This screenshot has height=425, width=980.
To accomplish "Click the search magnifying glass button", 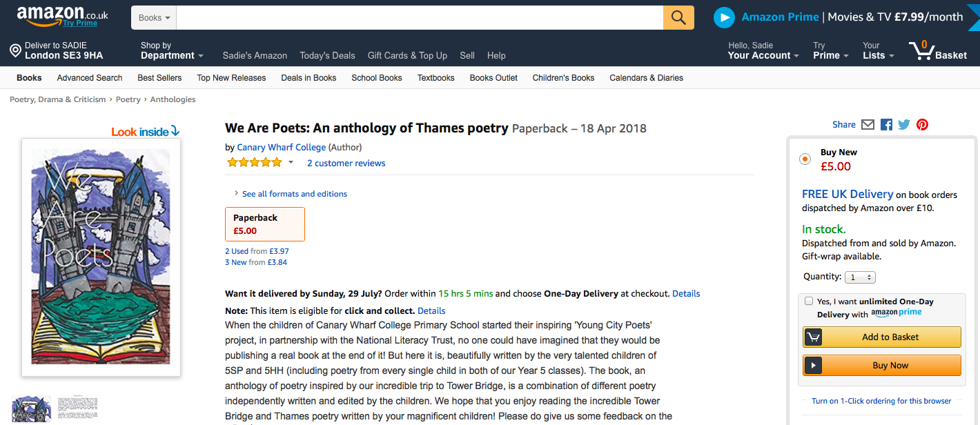I will pos(678,17).
